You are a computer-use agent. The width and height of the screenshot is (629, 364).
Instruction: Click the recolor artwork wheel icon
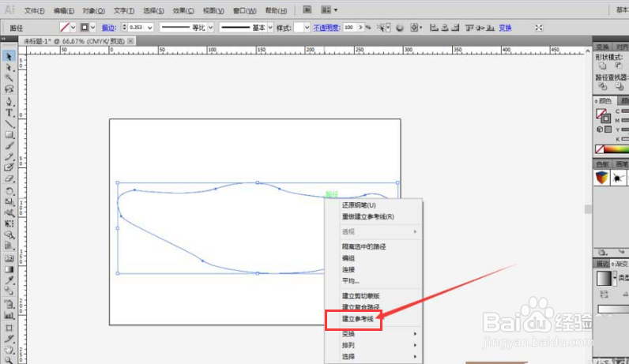tap(400, 28)
